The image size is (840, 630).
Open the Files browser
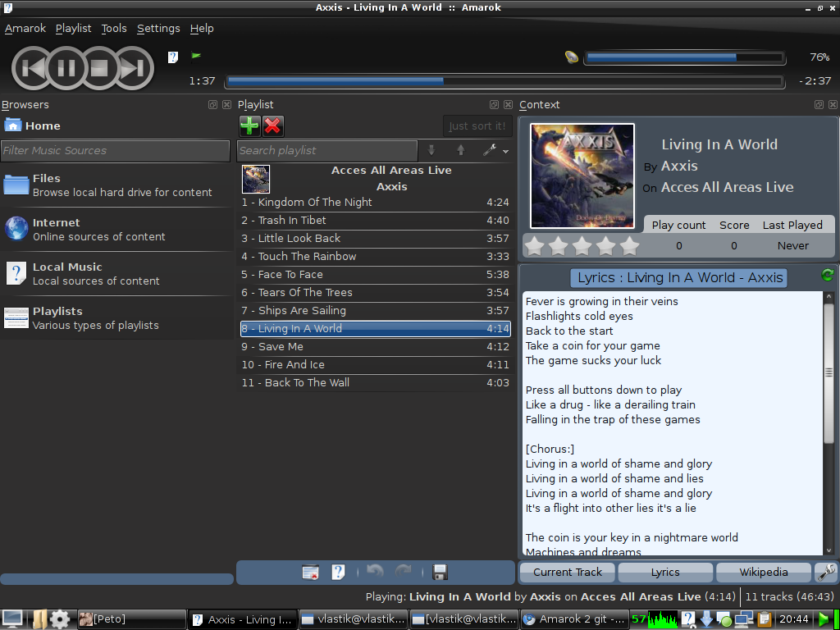point(116,185)
